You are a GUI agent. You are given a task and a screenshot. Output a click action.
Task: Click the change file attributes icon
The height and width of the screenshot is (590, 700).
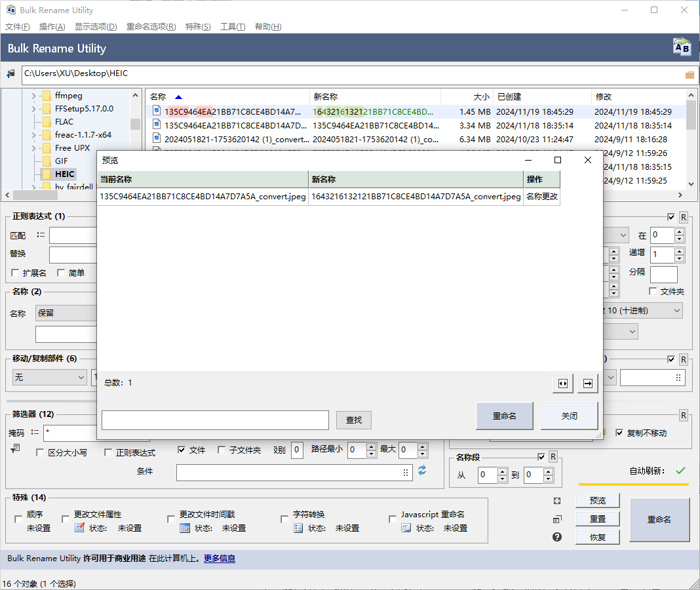click(x=79, y=528)
